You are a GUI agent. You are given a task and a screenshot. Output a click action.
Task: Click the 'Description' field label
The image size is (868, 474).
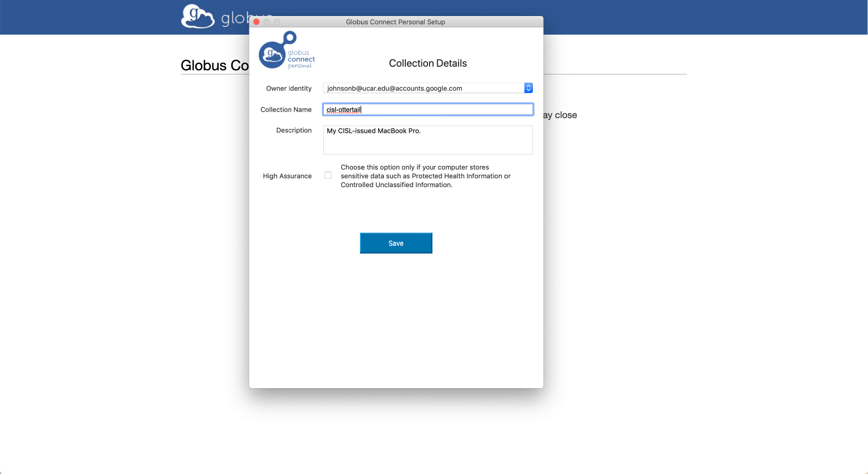294,130
